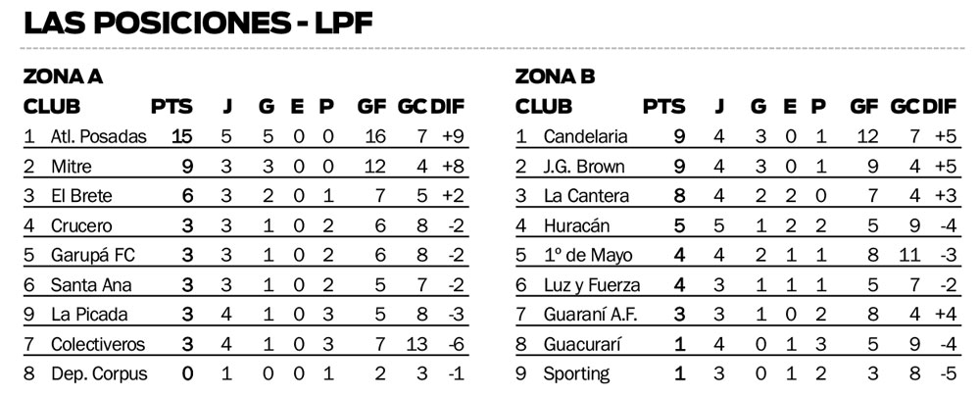Click the DIF column header in Zona B
The height and width of the screenshot is (396, 980).
[x=939, y=107]
